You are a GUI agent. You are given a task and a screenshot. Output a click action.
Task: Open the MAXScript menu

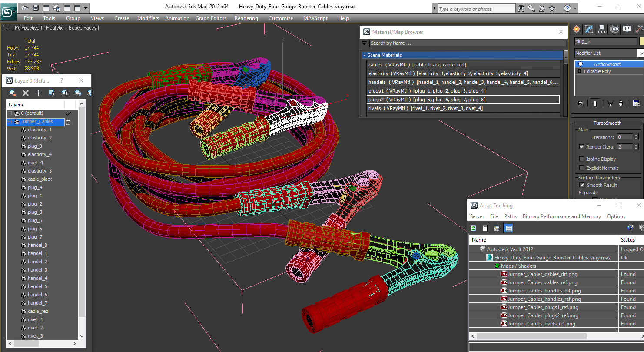[x=315, y=18]
